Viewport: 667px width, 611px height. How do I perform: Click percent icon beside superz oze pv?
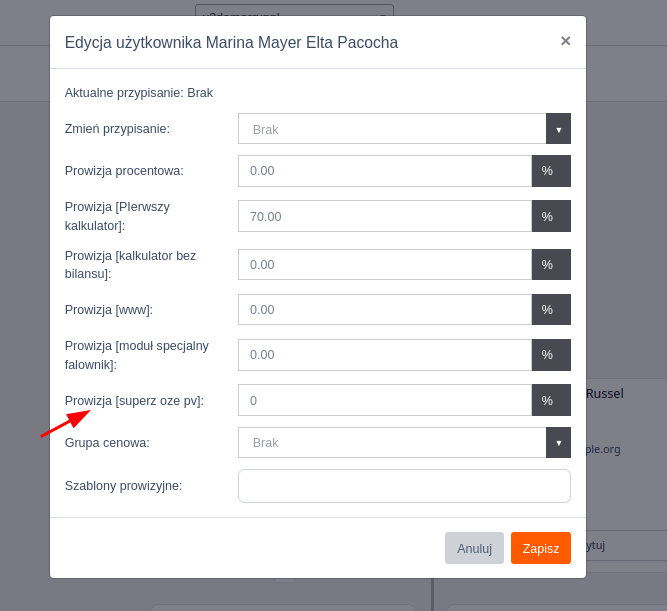click(551, 400)
